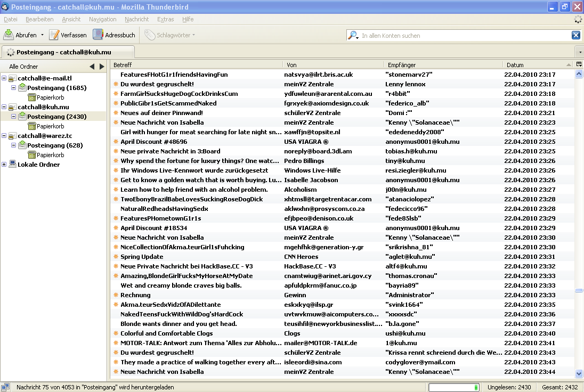Select 'Neue Private Nachricht bei HackBase.CC - V3' message
The image size is (584, 392).
click(x=343, y=266)
